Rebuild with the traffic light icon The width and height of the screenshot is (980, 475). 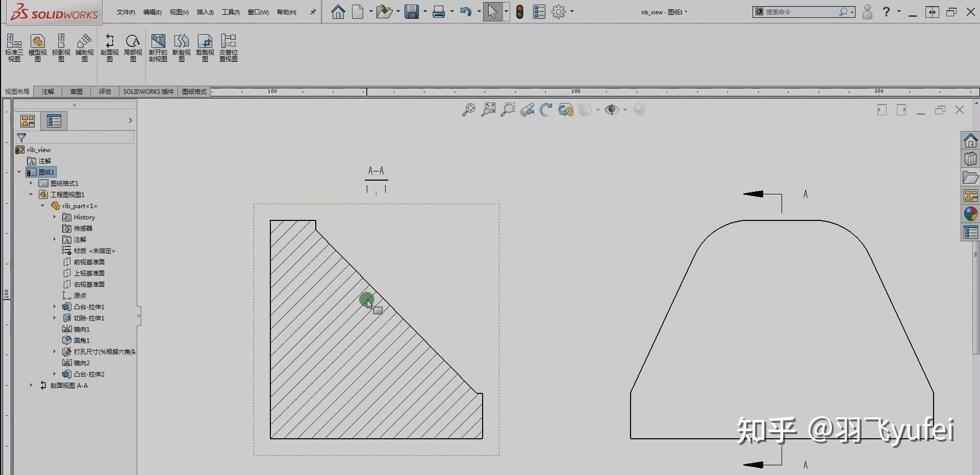click(520, 11)
